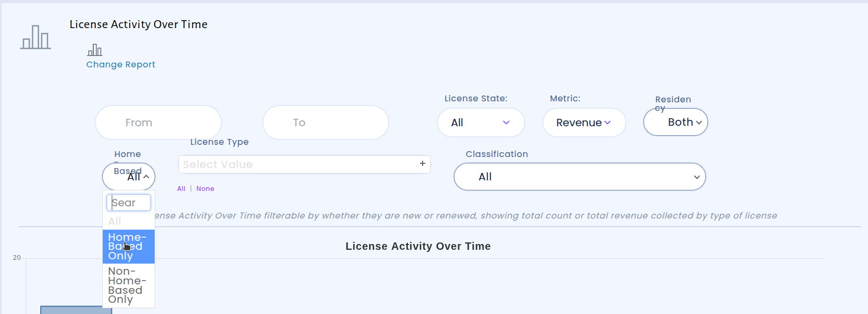The width and height of the screenshot is (868, 314).
Task: Click the License Type label
Action: (x=219, y=142)
